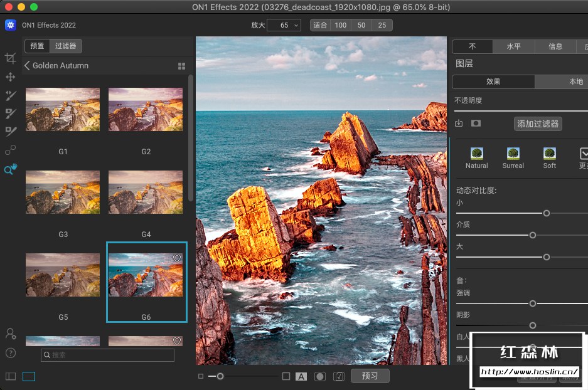Open the Help question mark icon

[x=11, y=353]
